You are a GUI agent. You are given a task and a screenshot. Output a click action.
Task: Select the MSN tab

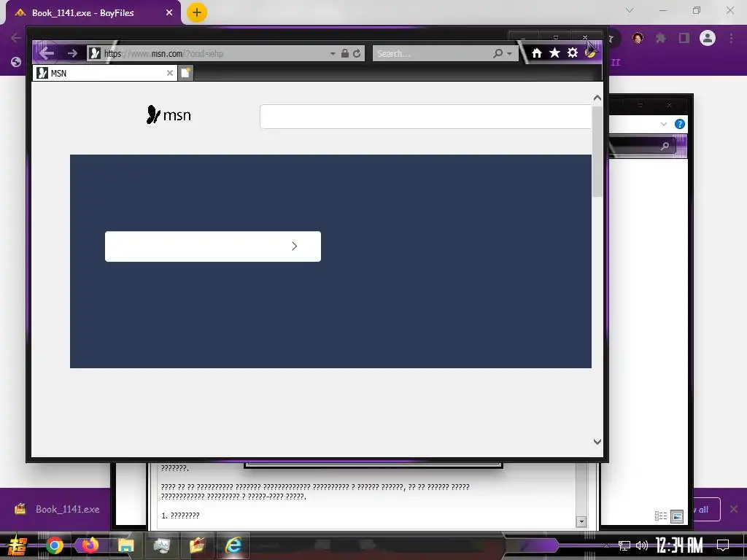(x=105, y=73)
